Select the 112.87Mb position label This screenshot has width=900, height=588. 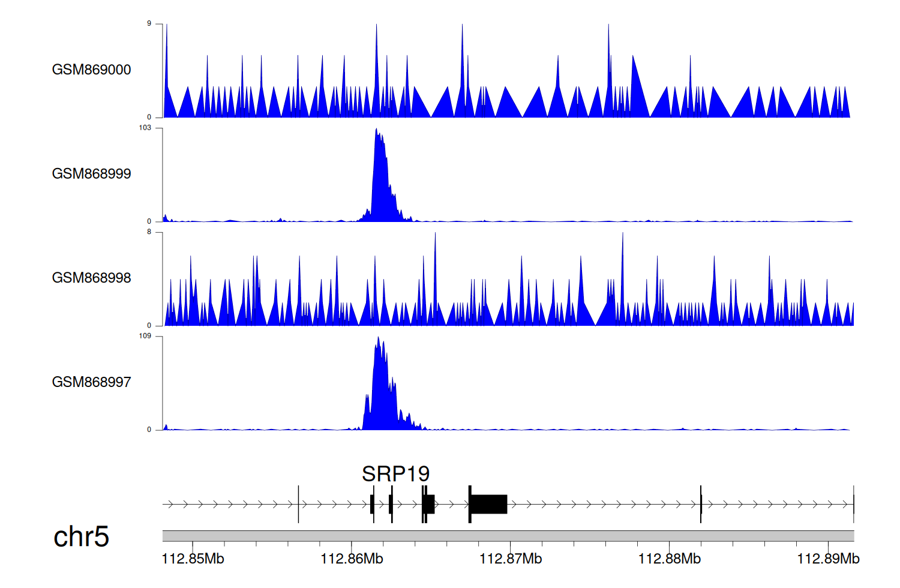[511, 559]
